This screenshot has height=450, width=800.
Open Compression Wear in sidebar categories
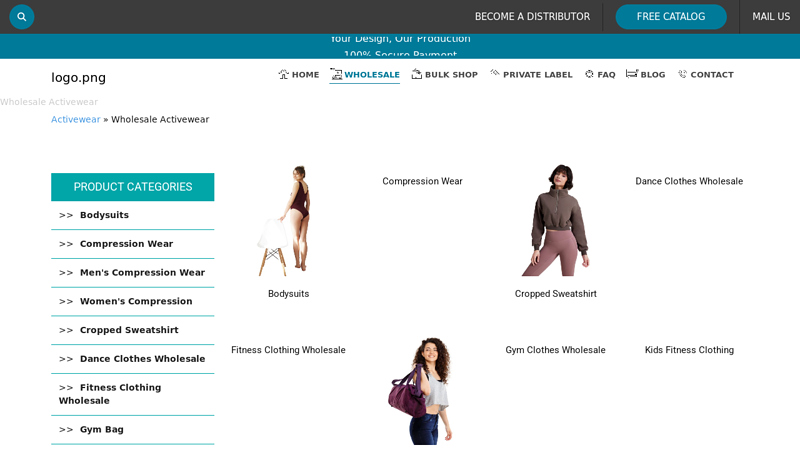point(127,244)
